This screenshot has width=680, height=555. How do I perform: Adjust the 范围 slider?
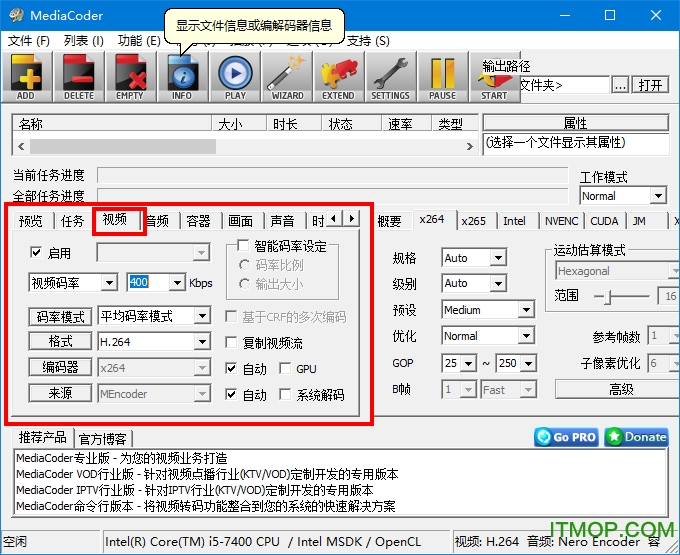click(606, 297)
